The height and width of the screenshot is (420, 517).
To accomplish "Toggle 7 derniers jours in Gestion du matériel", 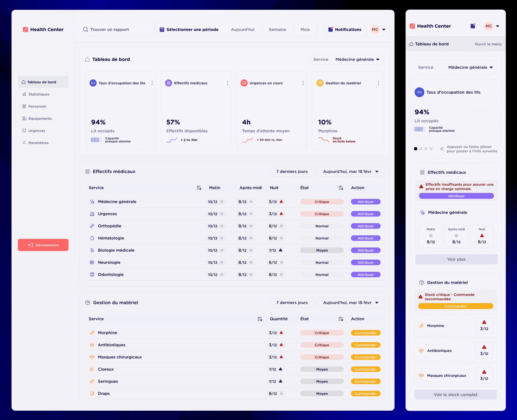I will coord(292,303).
